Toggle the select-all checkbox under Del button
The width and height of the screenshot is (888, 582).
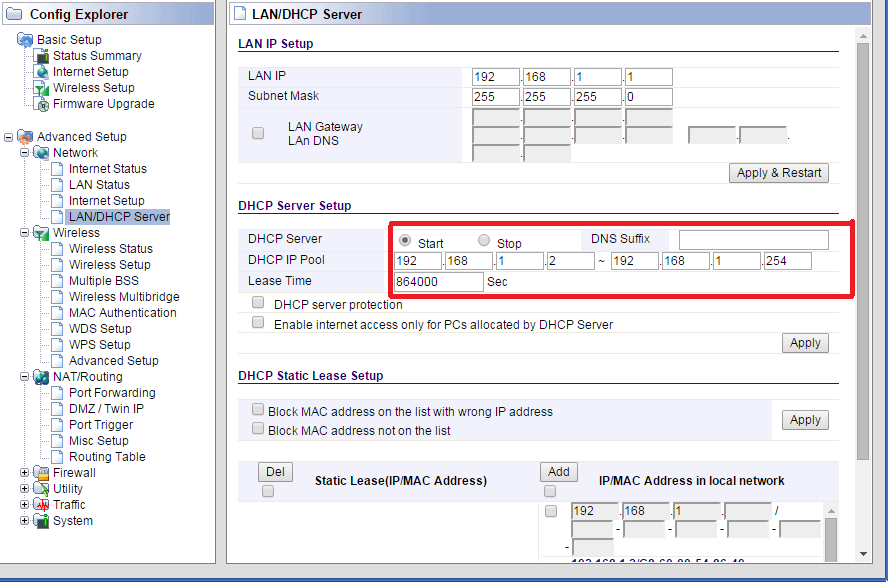click(x=268, y=491)
